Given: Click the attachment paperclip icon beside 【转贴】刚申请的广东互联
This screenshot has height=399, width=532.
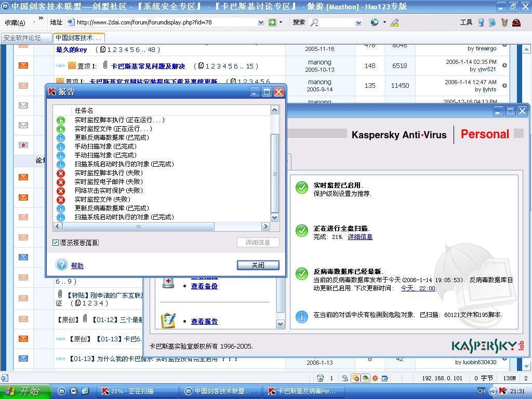Looking at the screenshot, I should click(x=60, y=294).
